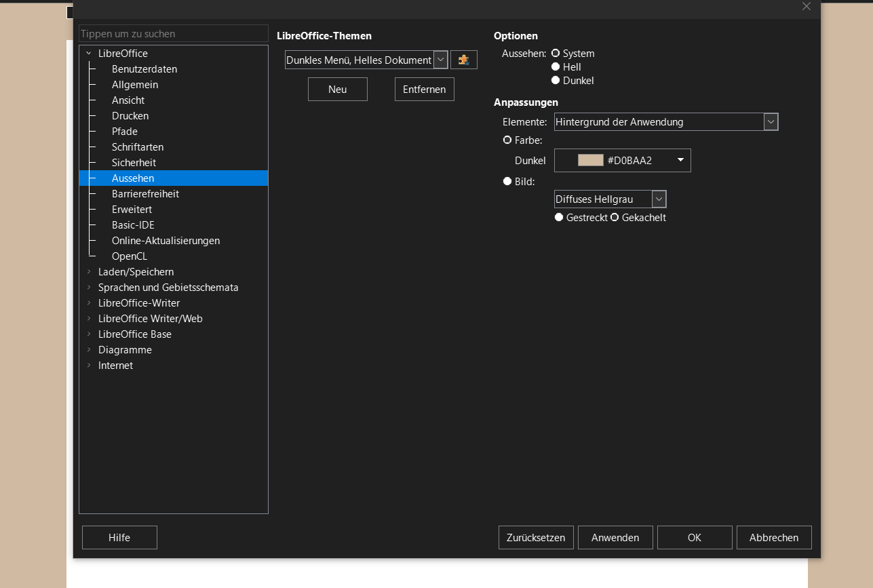Select Schriftarten in the settings tree
The height and width of the screenshot is (588, 873).
137,146
